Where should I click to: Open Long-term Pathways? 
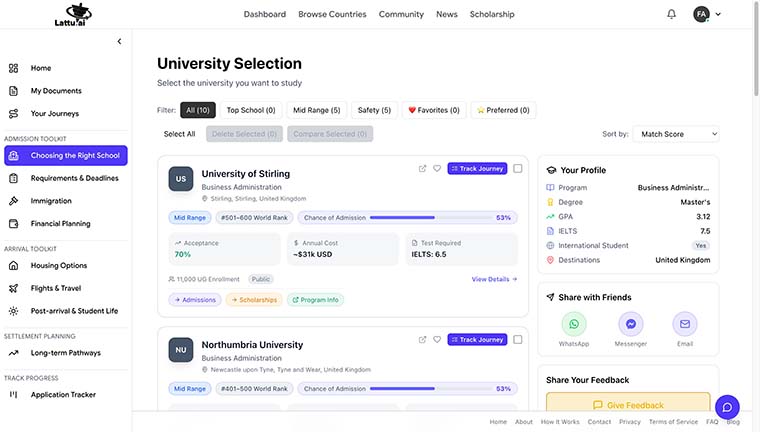pyautogui.click(x=65, y=352)
